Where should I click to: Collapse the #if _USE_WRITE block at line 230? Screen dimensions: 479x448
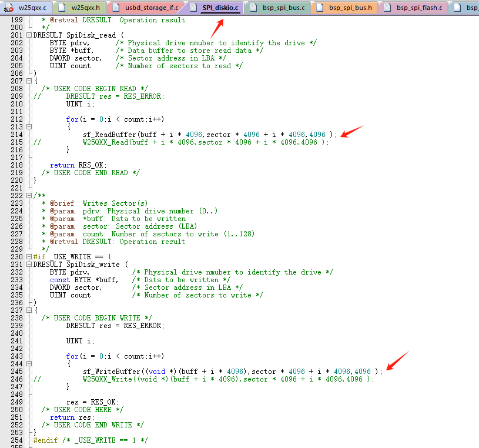click(29, 257)
